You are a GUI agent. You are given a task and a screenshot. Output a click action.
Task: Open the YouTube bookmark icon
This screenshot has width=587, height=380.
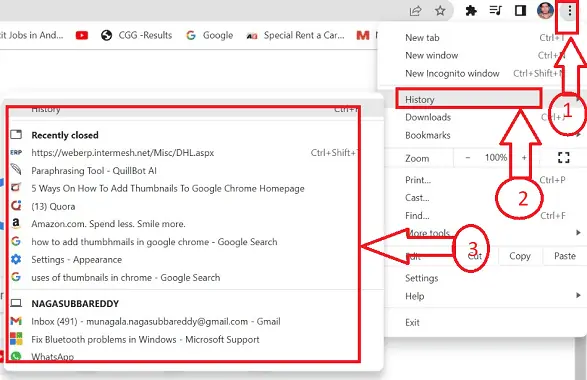tap(82, 36)
